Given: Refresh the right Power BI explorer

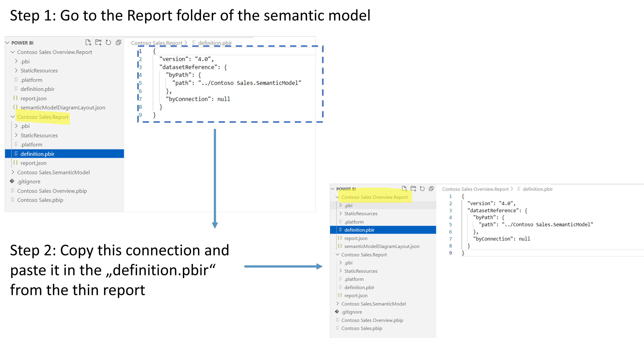Looking at the screenshot, I should click(x=422, y=189).
